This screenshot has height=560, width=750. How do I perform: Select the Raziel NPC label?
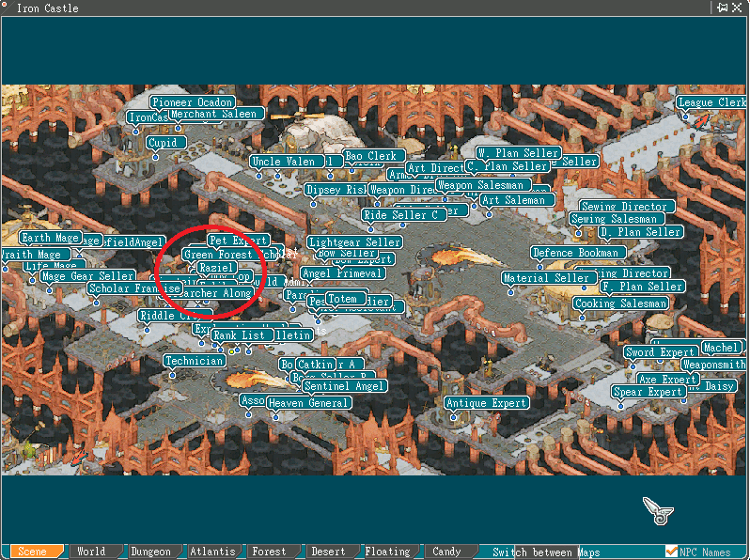(216, 268)
